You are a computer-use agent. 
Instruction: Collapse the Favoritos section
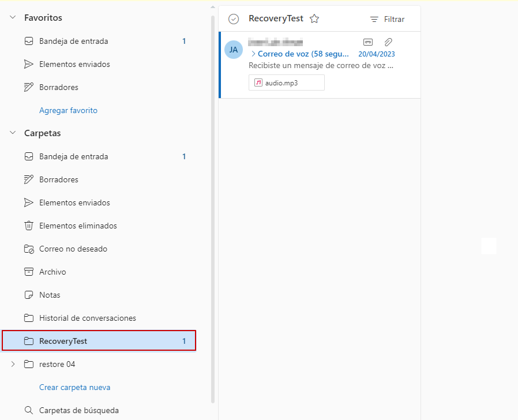(13, 18)
